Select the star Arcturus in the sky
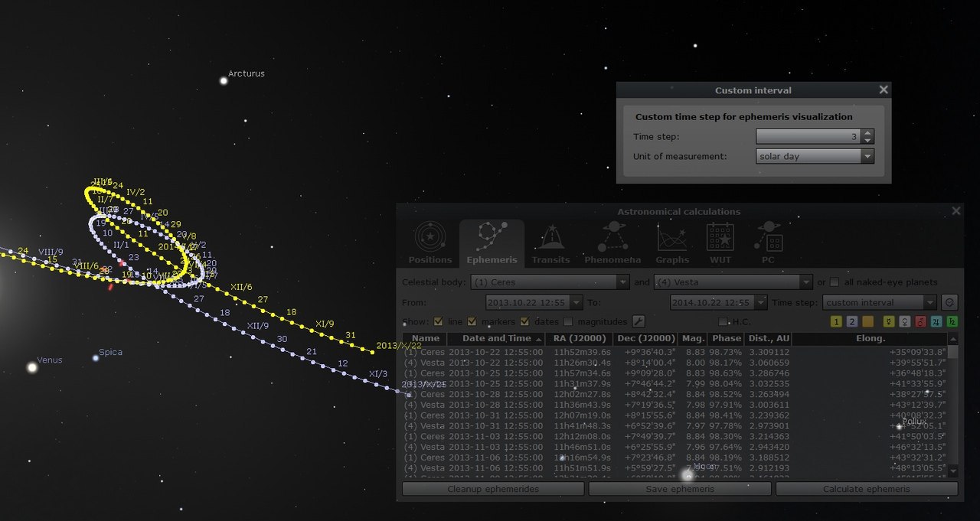Image resolution: width=980 pixels, height=521 pixels. pos(224,80)
